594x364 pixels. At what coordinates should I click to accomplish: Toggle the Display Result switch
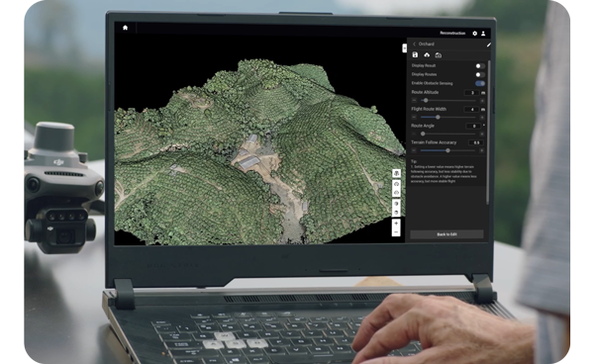(x=480, y=66)
